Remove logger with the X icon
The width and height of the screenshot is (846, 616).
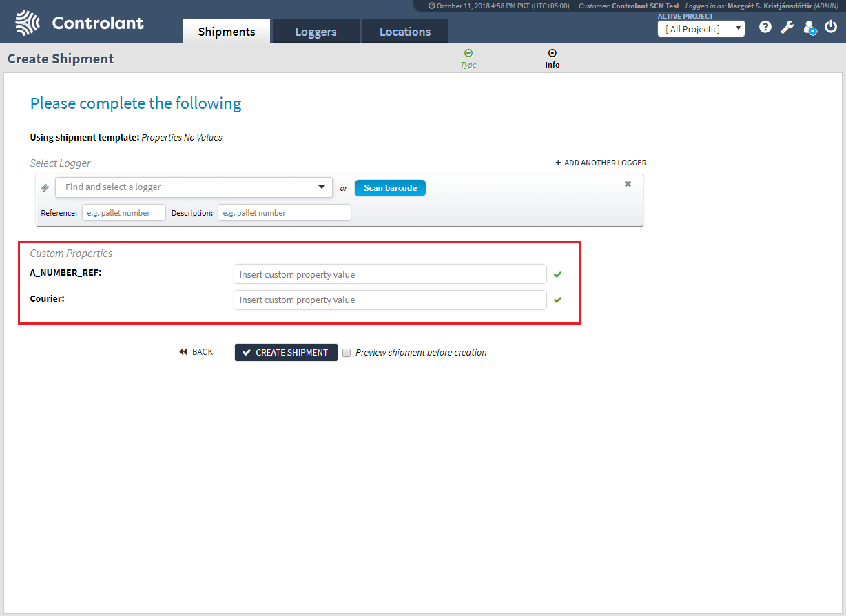click(x=628, y=184)
